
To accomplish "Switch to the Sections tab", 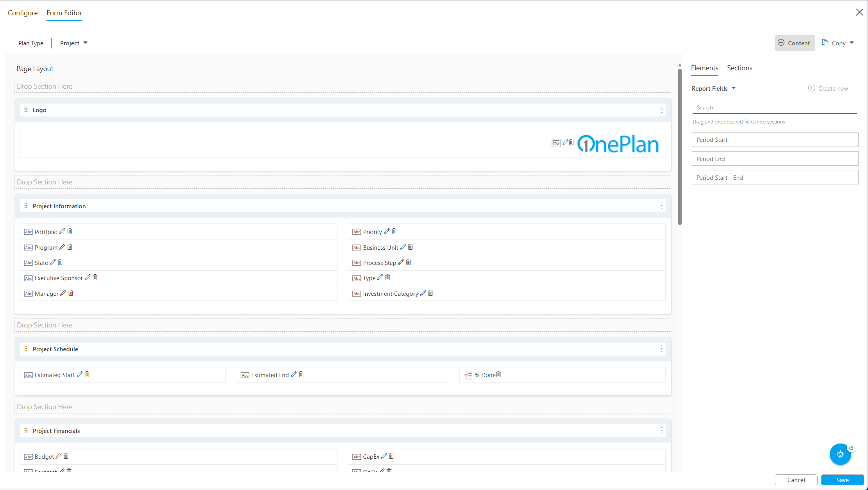I will point(739,68).
